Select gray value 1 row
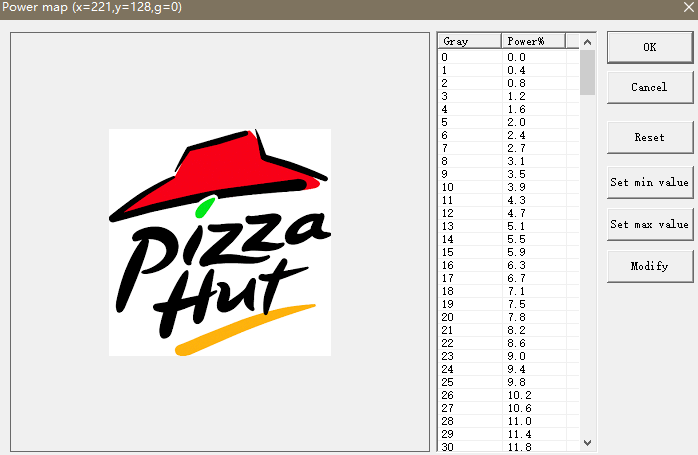698x455 pixels. [509, 70]
